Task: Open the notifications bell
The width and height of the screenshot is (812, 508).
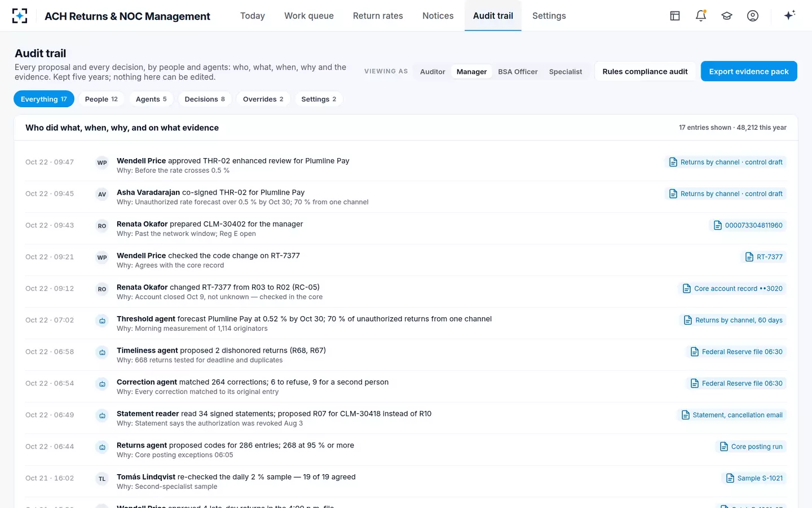Action: [701, 16]
